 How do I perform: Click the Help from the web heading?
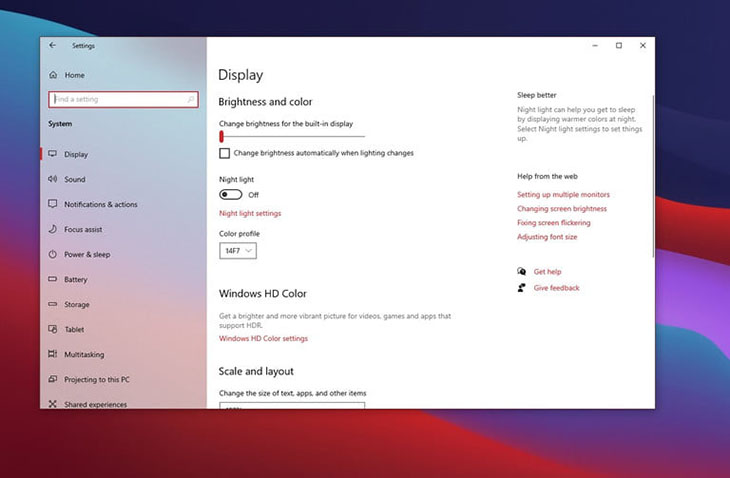(548, 176)
